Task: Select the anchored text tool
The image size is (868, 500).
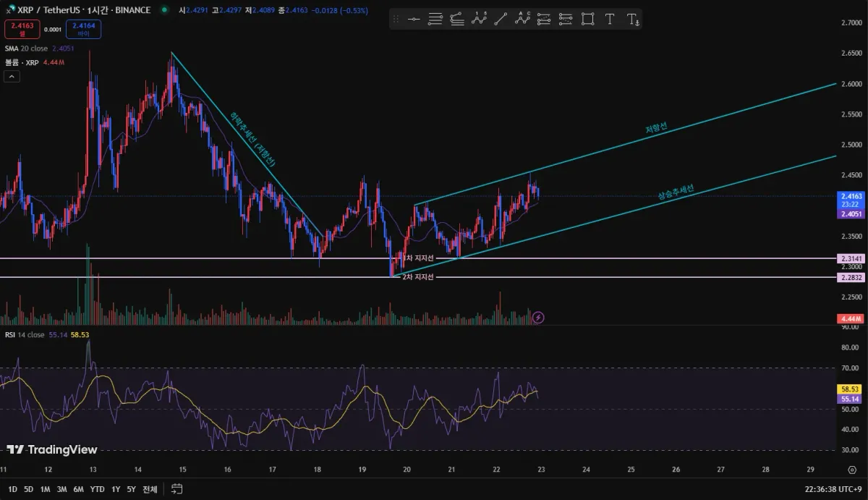Action: click(x=632, y=20)
